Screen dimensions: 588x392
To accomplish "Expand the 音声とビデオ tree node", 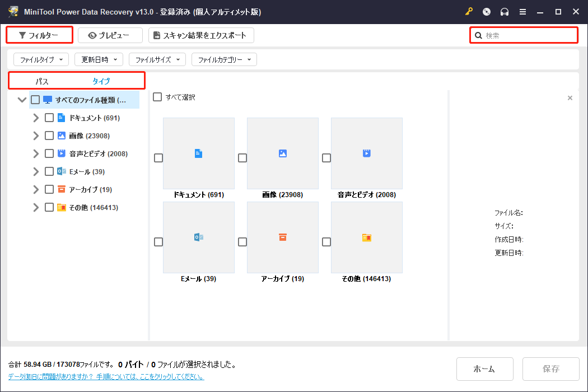I will click(x=36, y=153).
